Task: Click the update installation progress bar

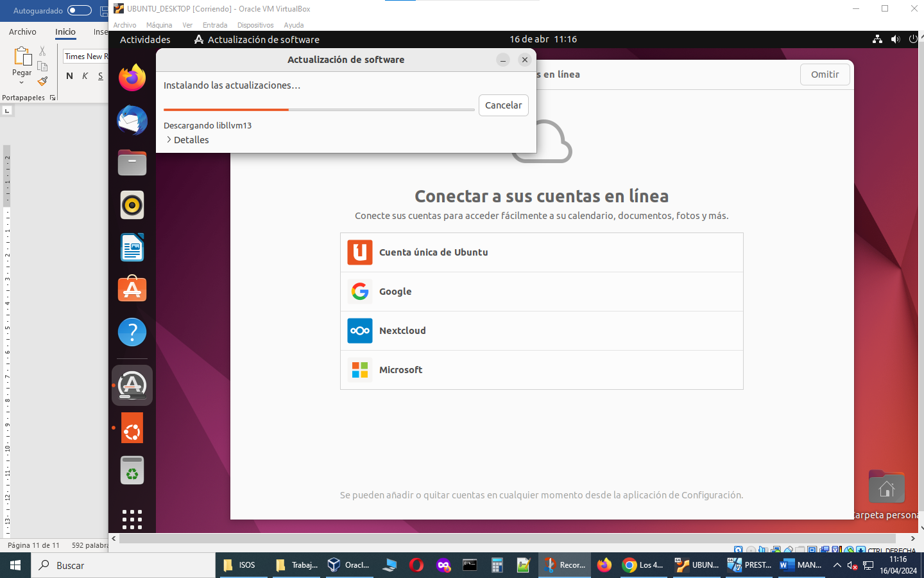Action: [319, 109]
